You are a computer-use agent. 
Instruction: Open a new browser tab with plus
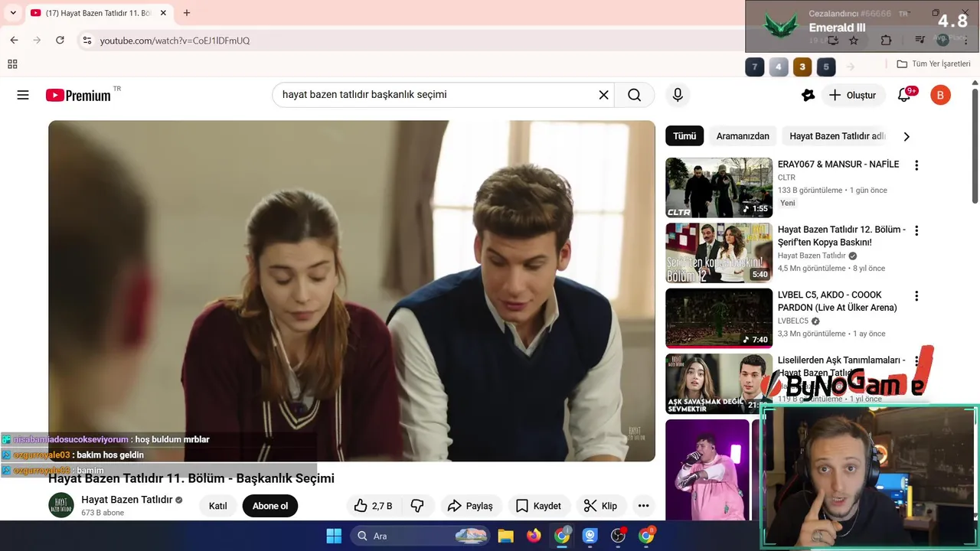tap(186, 13)
